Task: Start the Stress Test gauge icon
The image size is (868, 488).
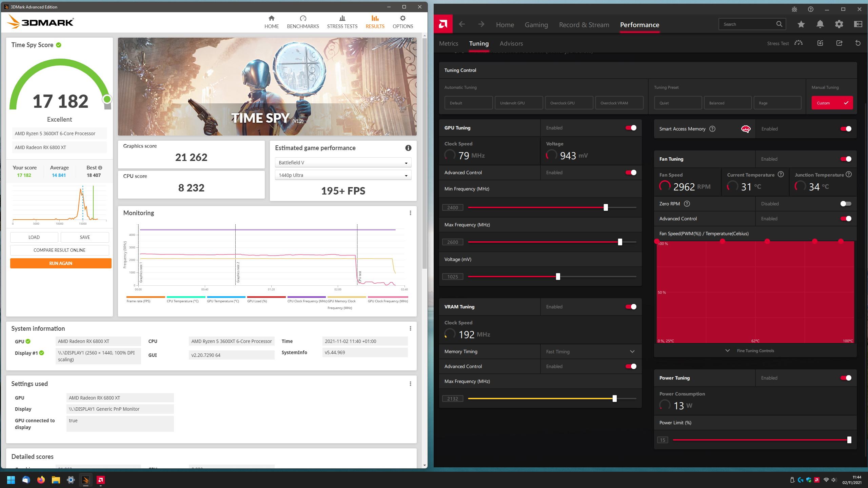Action: [798, 43]
